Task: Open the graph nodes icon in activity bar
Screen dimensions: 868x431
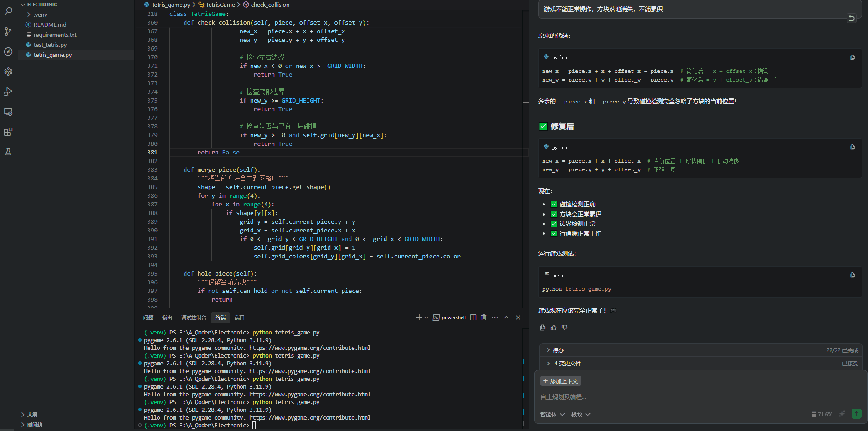Action: pyautogui.click(x=8, y=72)
